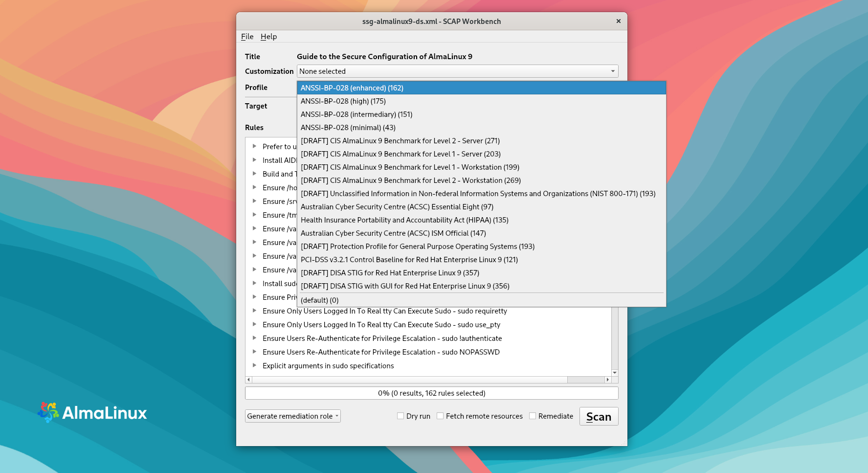The image size is (868, 473).
Task: Click the Scan button
Action: [x=599, y=417]
